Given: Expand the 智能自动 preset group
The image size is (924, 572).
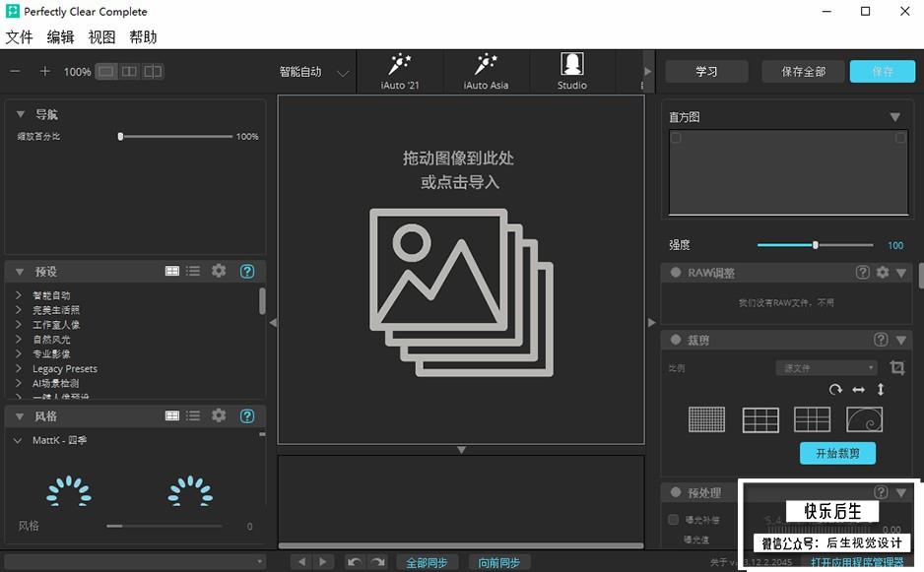Looking at the screenshot, I should 19,294.
